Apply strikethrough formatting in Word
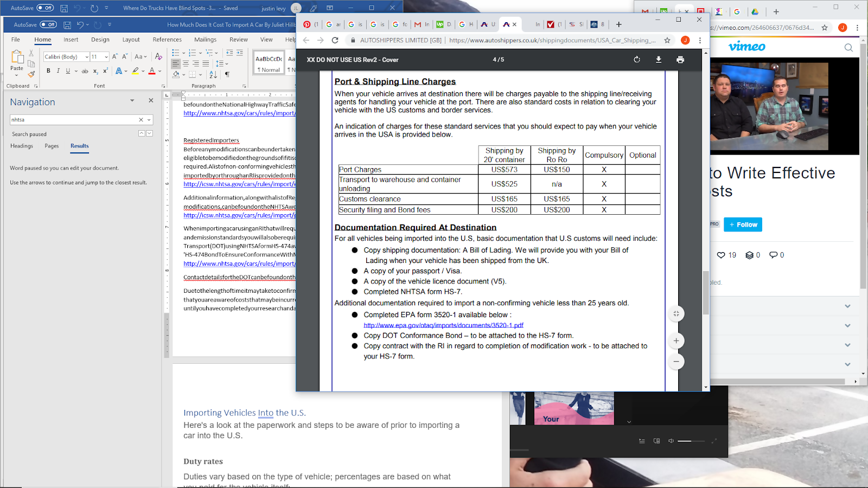 point(85,71)
